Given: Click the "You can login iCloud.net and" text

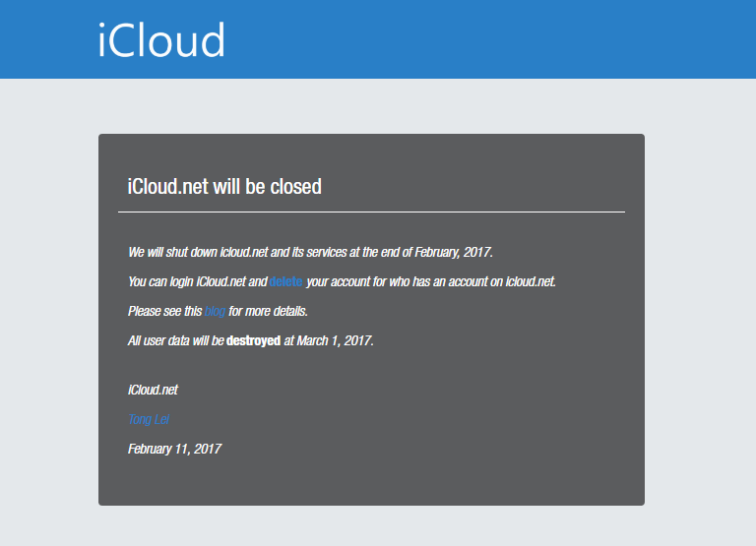Looking at the screenshot, I should tap(197, 282).
